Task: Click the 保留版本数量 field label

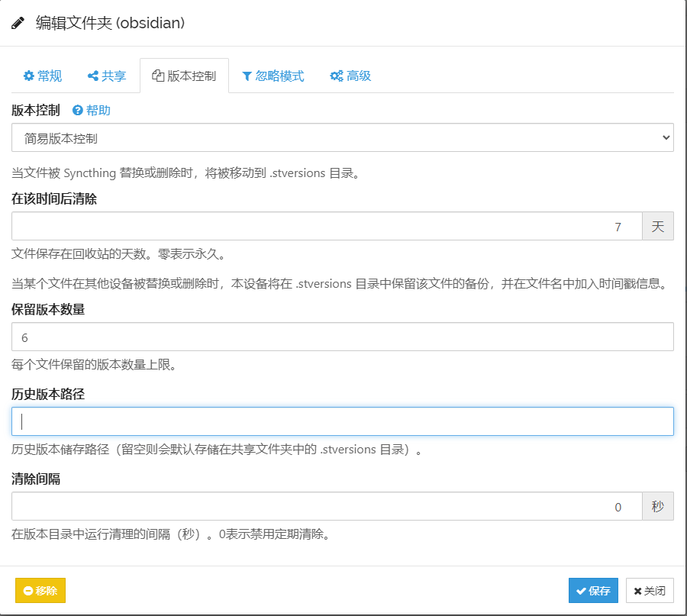Action: pyautogui.click(x=47, y=310)
